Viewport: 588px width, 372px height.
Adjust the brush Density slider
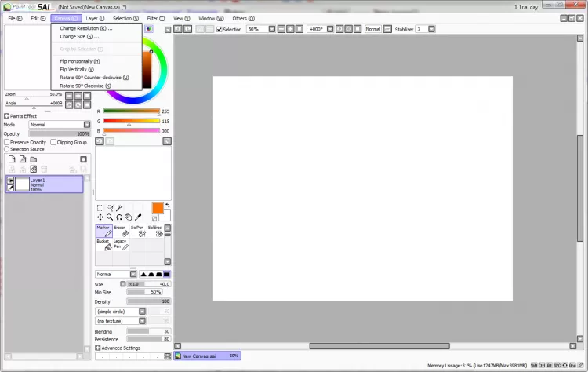point(148,301)
